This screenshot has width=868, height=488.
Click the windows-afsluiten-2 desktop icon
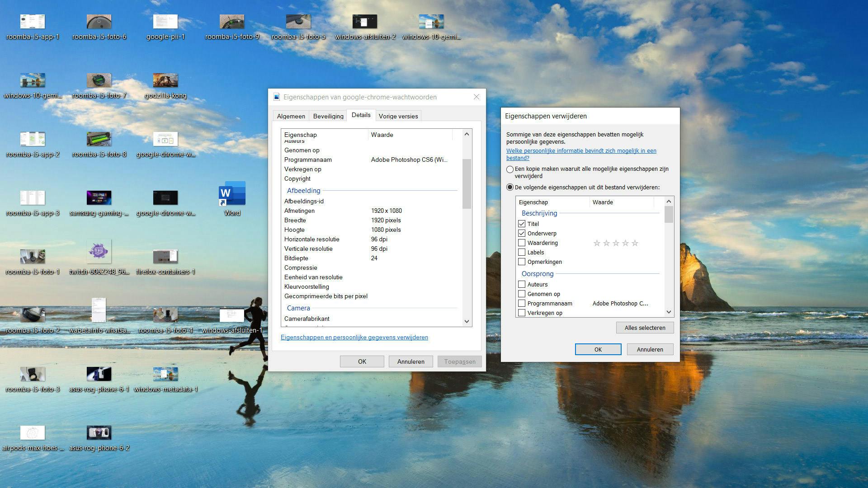point(365,22)
